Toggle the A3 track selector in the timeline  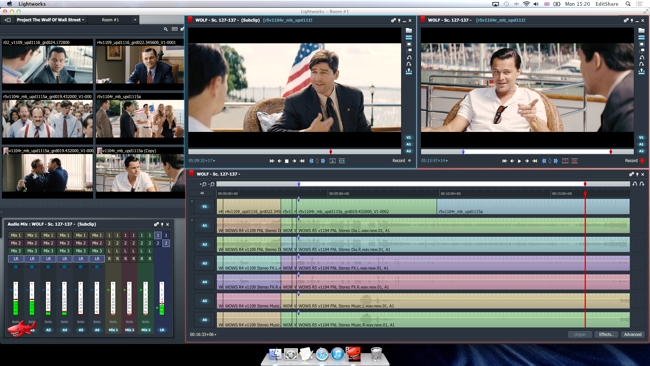pyautogui.click(x=204, y=263)
